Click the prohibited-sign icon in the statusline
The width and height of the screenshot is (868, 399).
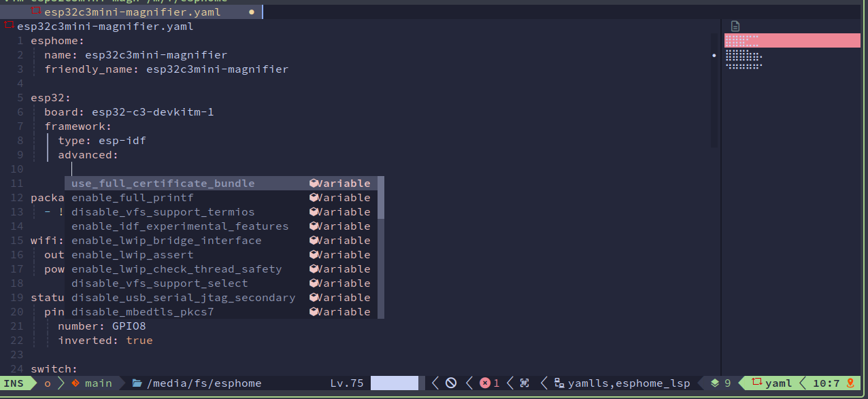tap(451, 383)
